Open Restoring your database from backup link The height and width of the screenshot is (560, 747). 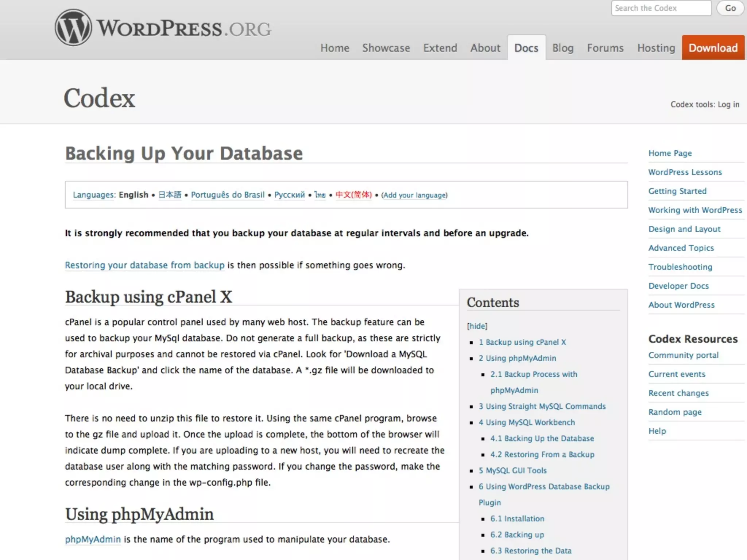(144, 265)
